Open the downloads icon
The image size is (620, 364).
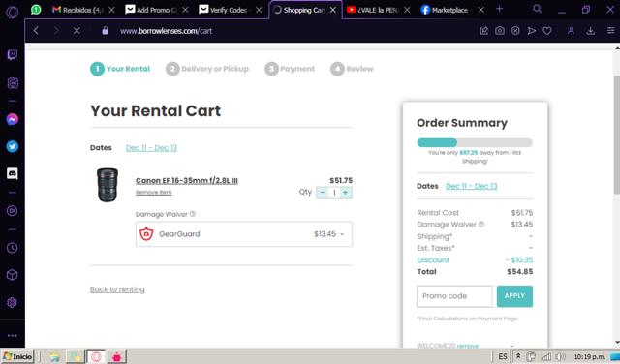click(591, 30)
